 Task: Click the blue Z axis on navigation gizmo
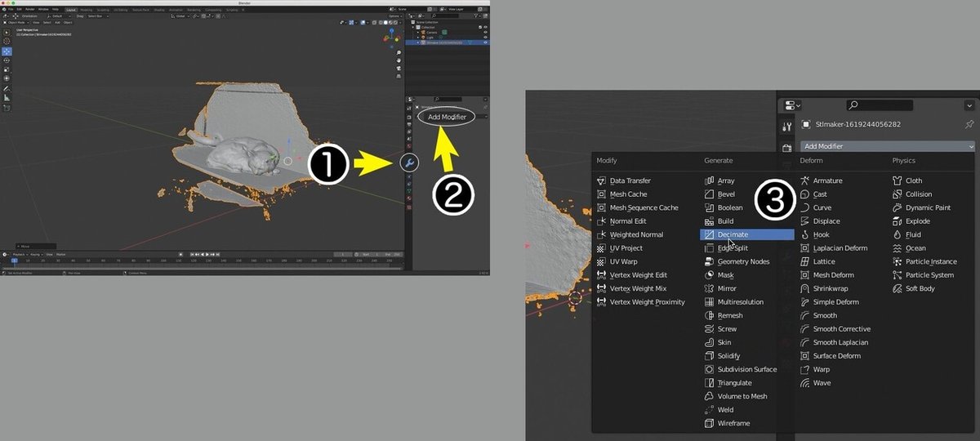pyautogui.click(x=391, y=30)
